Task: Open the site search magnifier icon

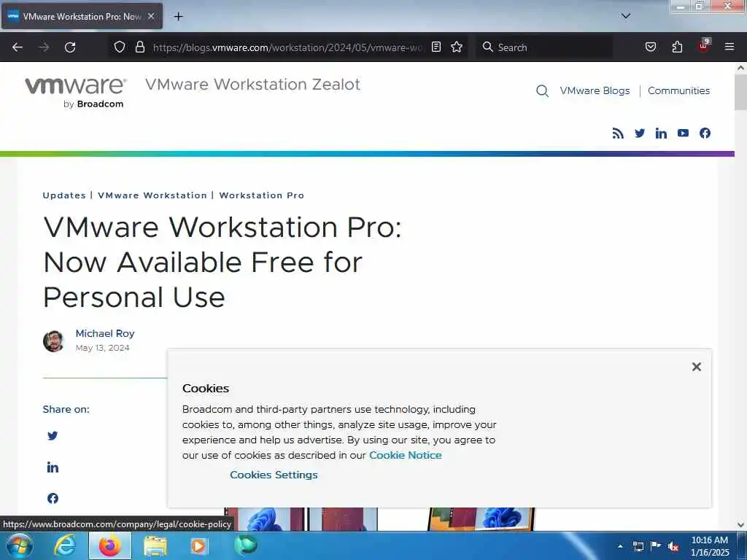Action: pyautogui.click(x=542, y=91)
